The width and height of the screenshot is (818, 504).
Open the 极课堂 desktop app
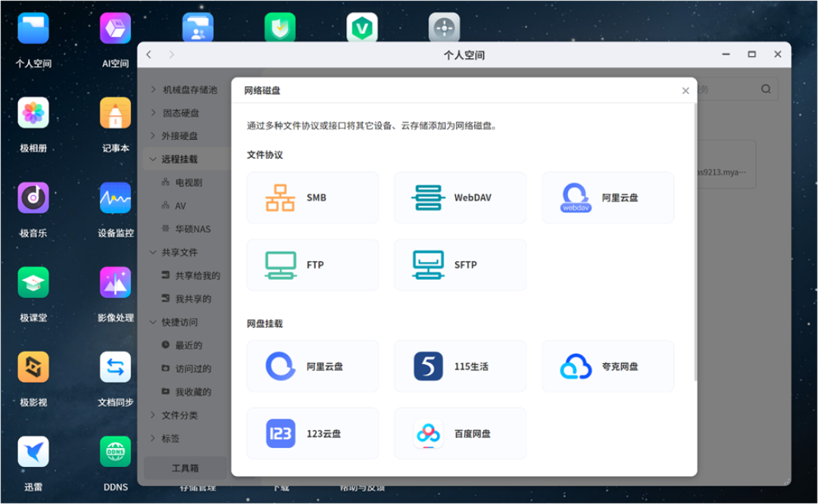coord(33,282)
